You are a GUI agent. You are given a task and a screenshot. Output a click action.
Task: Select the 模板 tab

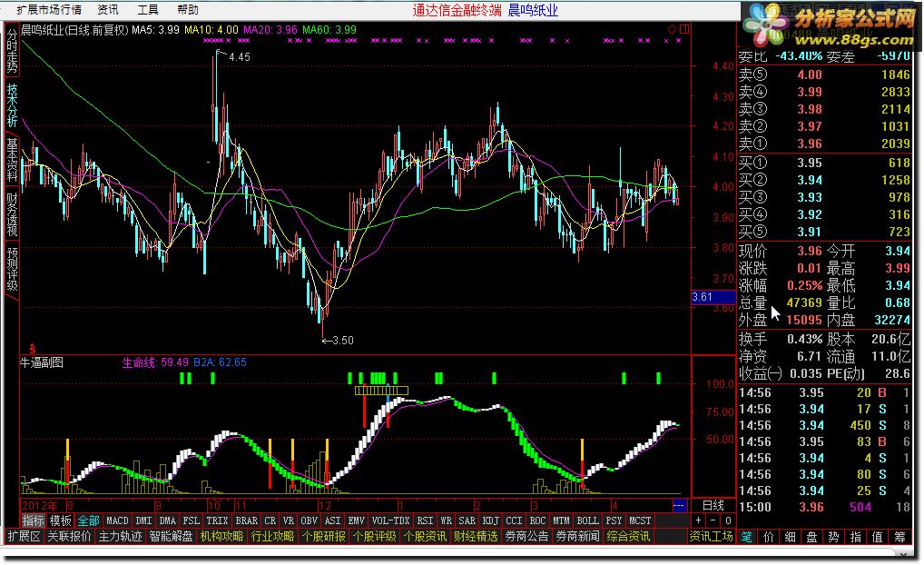pos(60,520)
